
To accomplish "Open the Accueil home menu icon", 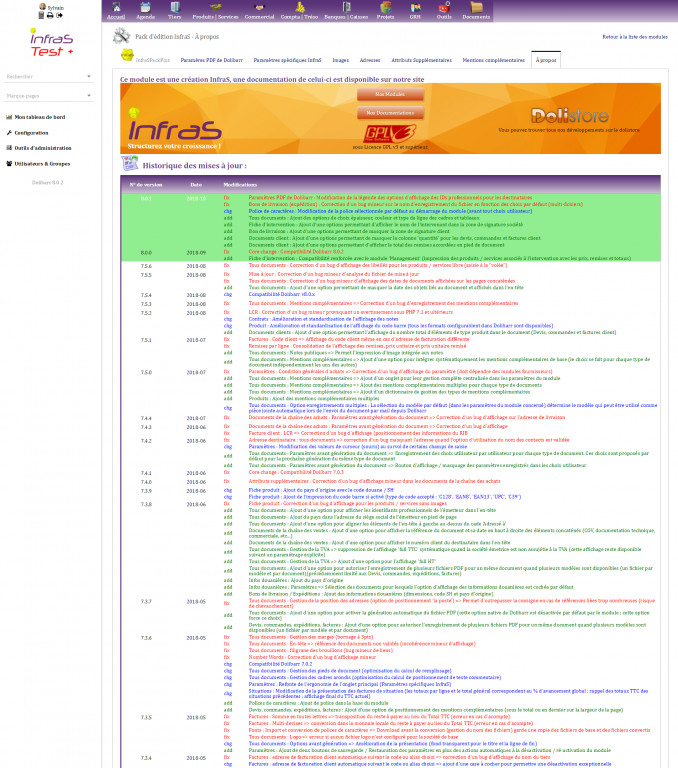I will (116, 8).
